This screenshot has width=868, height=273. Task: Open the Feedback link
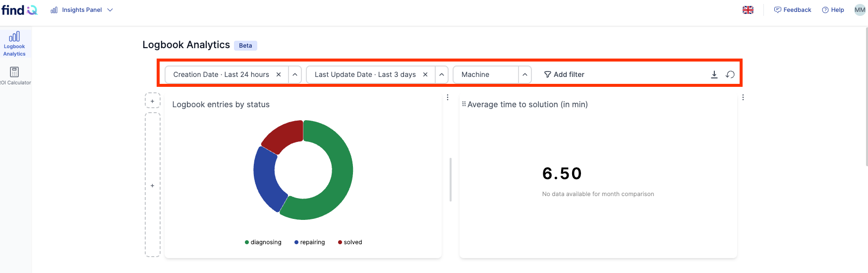coord(793,10)
